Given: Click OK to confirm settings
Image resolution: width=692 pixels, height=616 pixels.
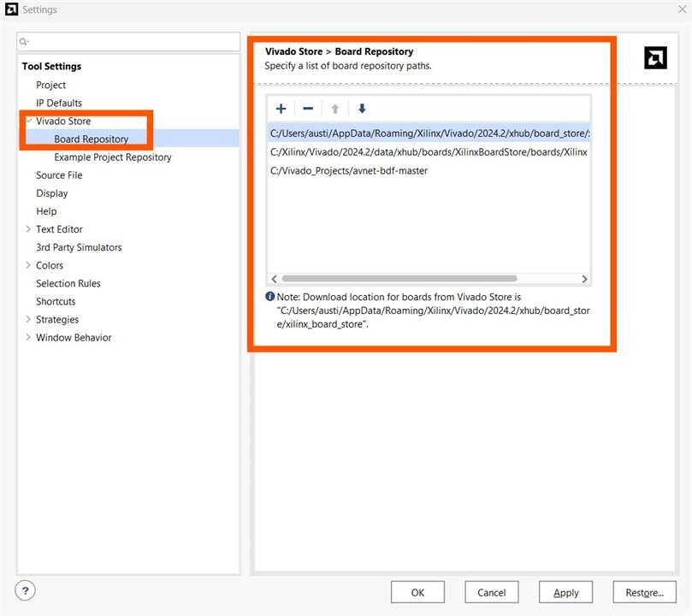Looking at the screenshot, I should coord(417,592).
